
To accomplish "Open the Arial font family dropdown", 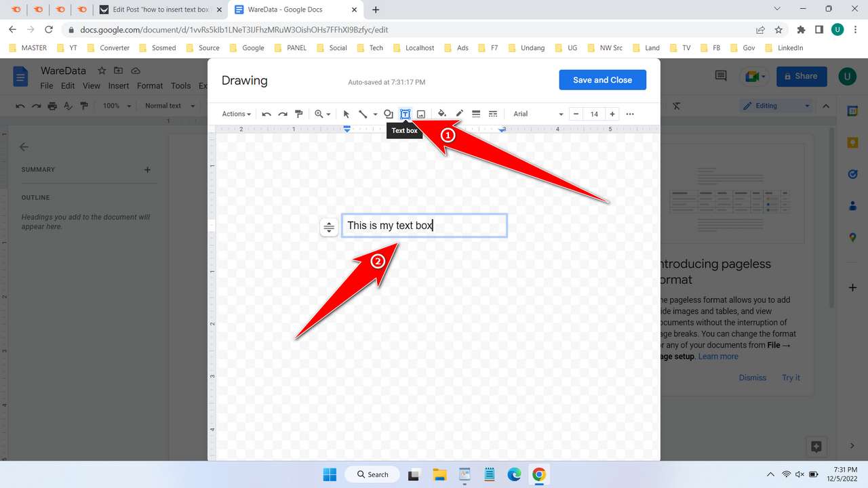I will [x=536, y=114].
